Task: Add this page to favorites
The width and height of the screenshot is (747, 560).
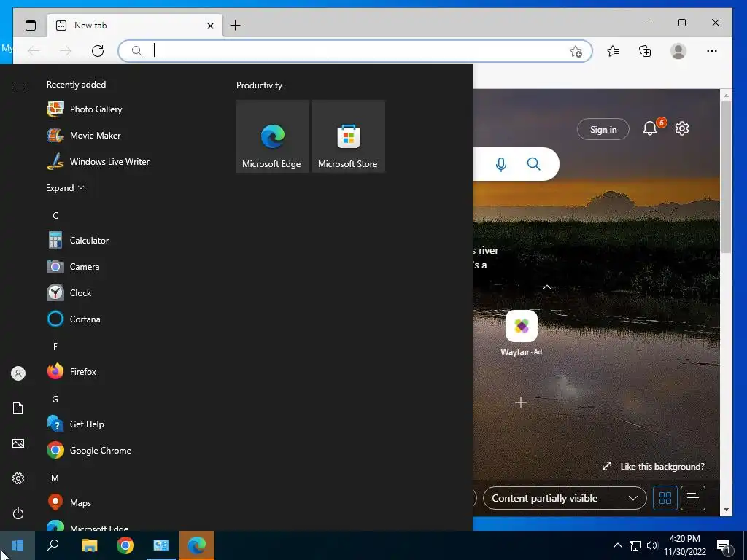Action: pos(576,51)
